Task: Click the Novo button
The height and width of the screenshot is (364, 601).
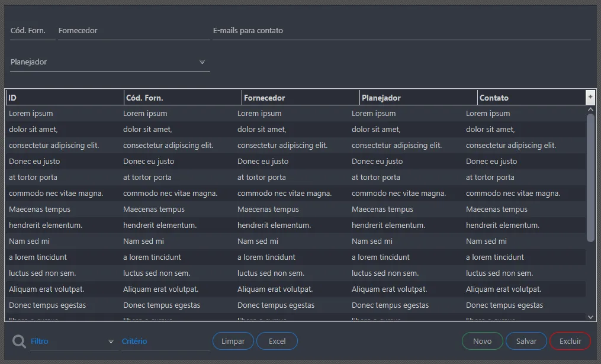Action: [482, 341]
